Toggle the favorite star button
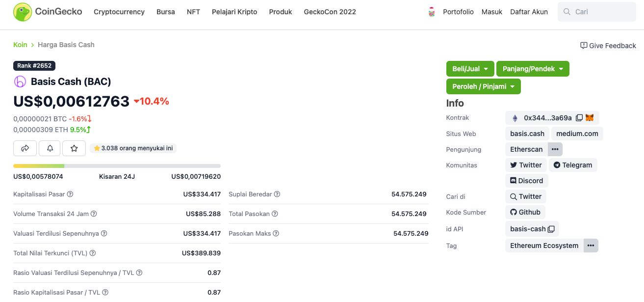 (x=74, y=148)
